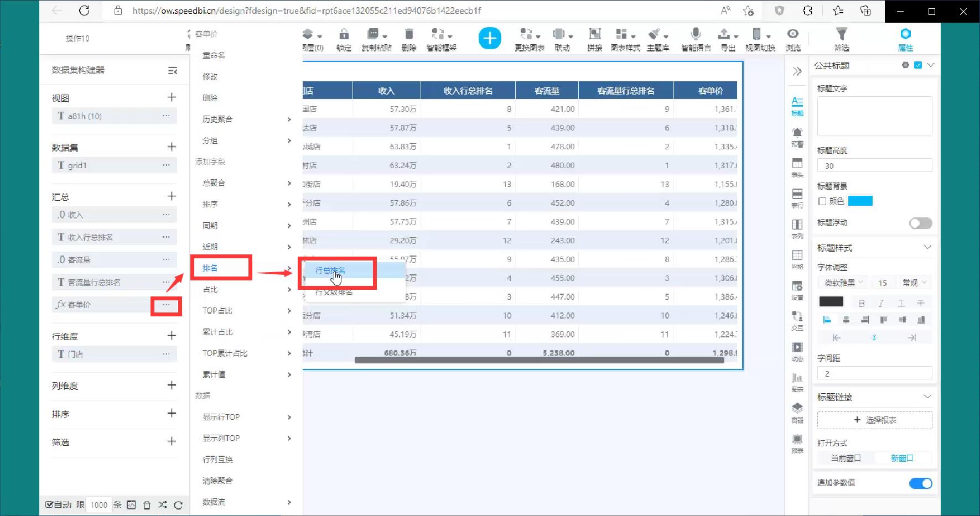Screen dimensions: 980x516
Task: Open the 筛选 funnel filter
Action: [x=841, y=34]
